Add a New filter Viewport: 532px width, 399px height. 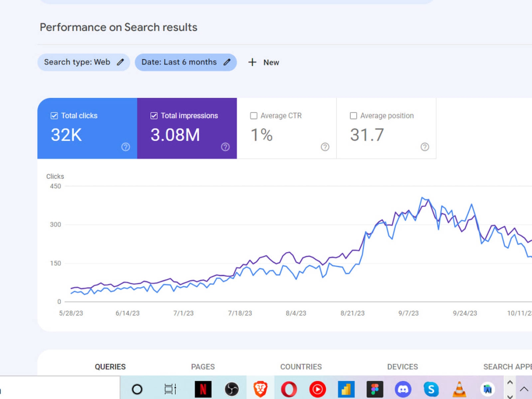pos(264,62)
